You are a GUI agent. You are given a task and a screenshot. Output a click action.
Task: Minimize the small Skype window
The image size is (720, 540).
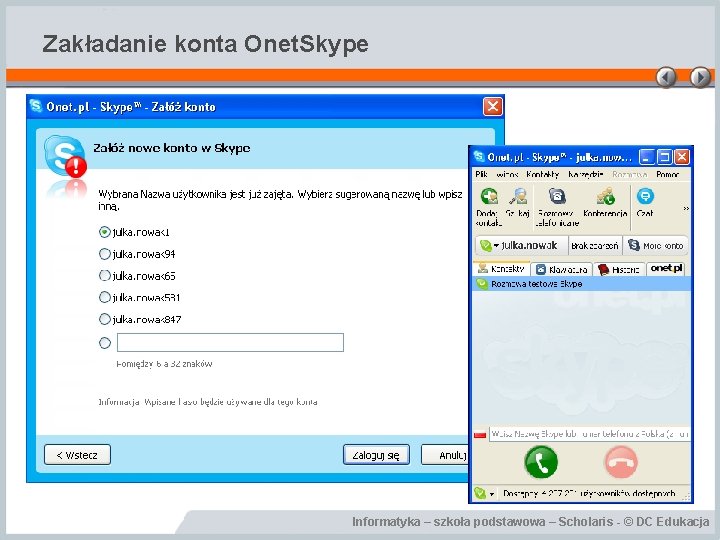click(x=646, y=157)
